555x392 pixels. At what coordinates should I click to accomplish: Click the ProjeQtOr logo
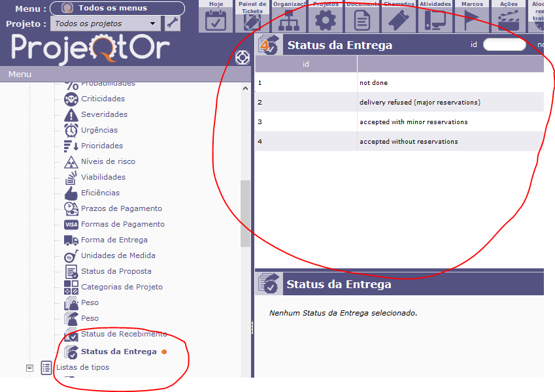click(x=91, y=49)
